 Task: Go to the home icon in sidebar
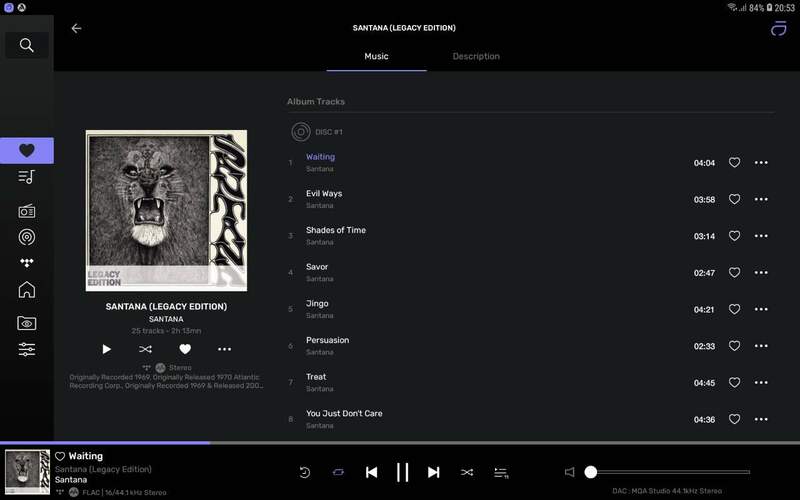(x=27, y=290)
